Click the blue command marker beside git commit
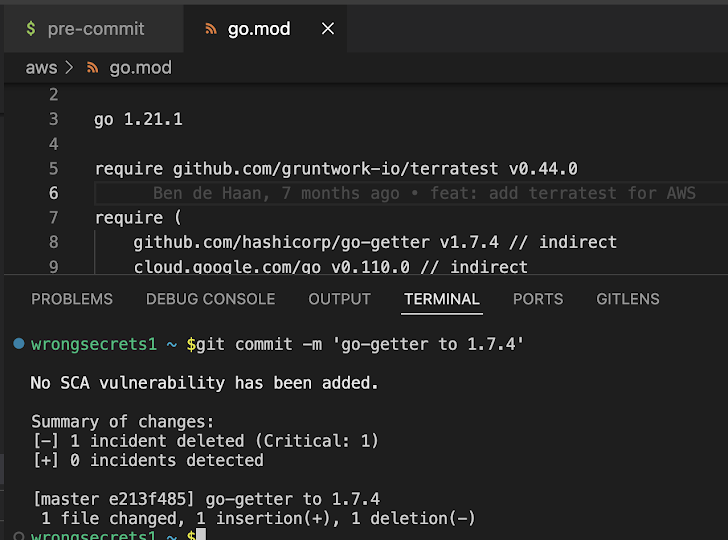The image size is (728, 540). click(x=19, y=344)
